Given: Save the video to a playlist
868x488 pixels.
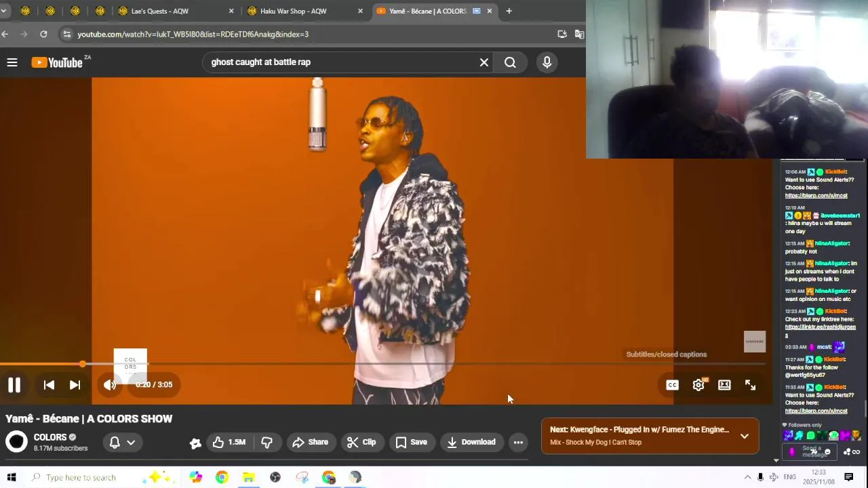Looking at the screenshot, I should (x=411, y=443).
